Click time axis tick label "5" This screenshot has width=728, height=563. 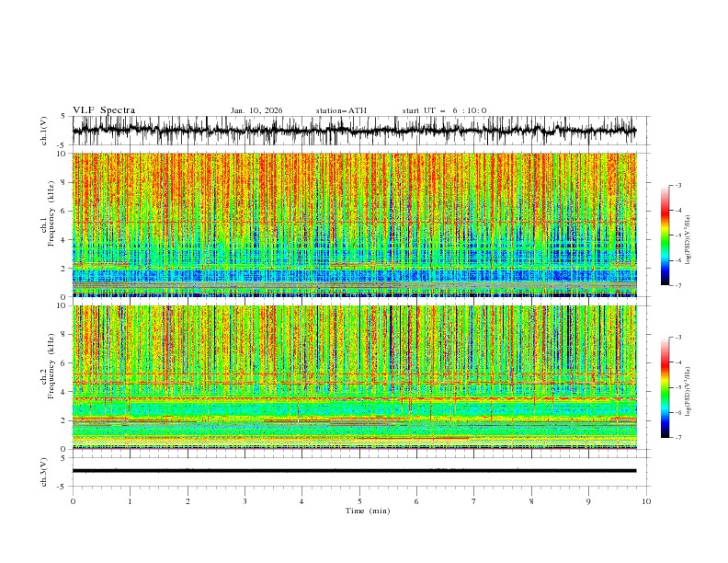(359, 501)
